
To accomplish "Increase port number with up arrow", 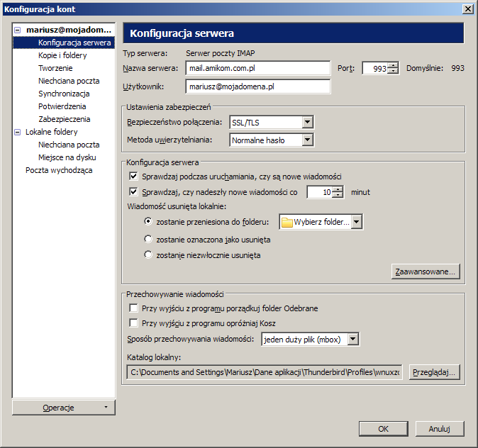I will (393, 65).
